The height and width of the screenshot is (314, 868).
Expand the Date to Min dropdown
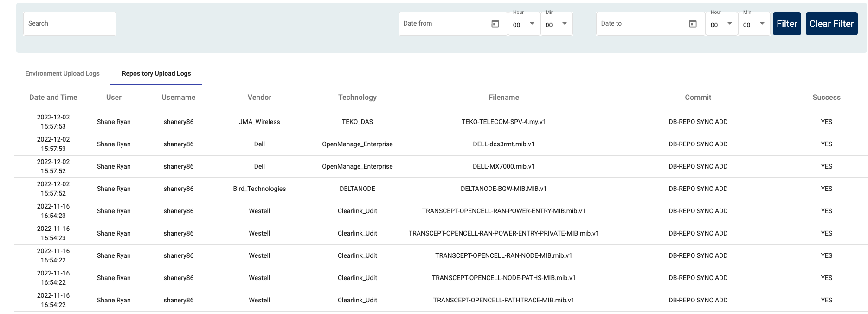(x=754, y=25)
